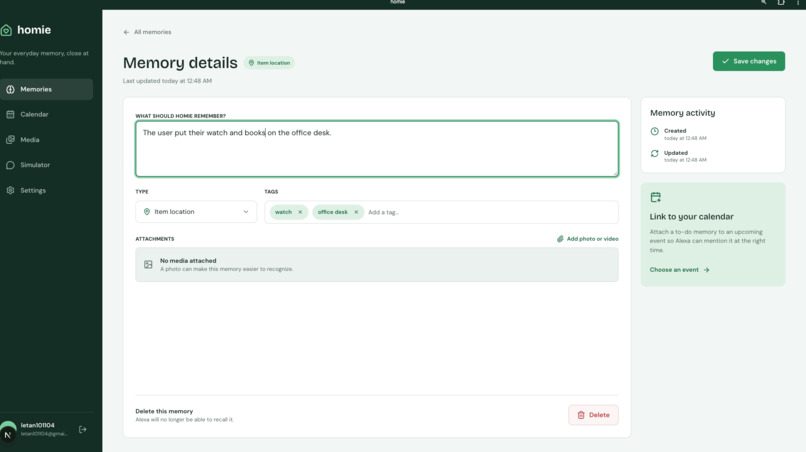Open the Simulator page
This screenshot has height=452, width=806.
pos(46,165)
